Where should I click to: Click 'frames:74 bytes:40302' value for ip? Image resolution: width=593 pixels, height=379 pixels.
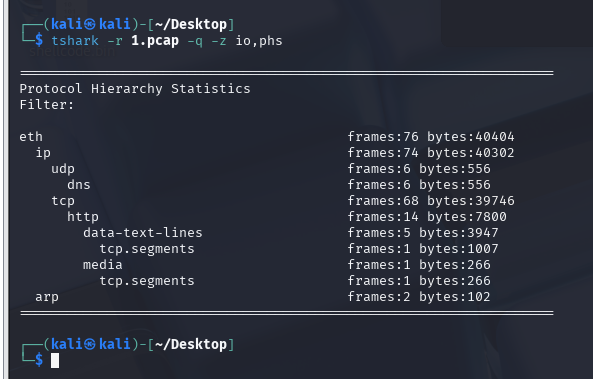click(431, 152)
